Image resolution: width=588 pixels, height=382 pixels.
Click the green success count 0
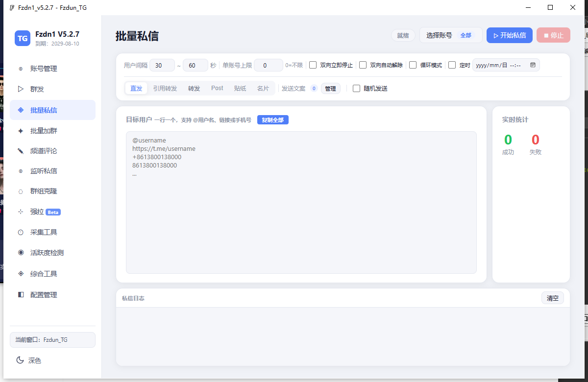(508, 140)
